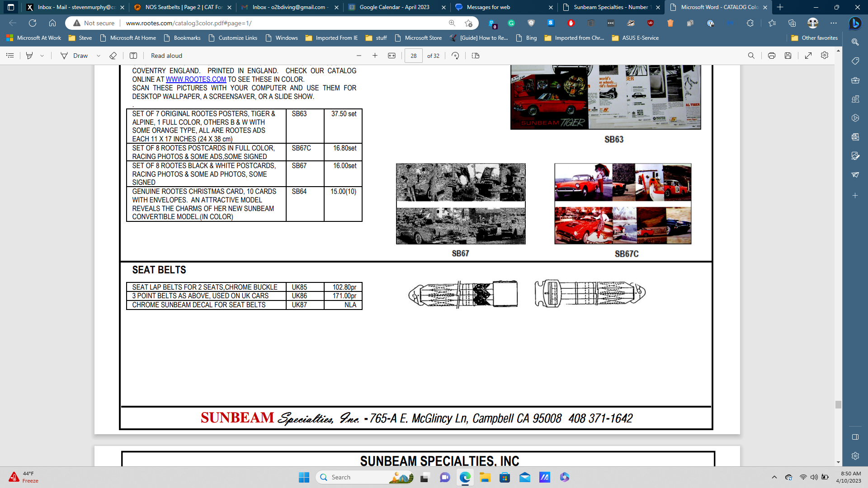Open the Collections icon
The width and height of the screenshot is (868, 488).
pos(792,23)
